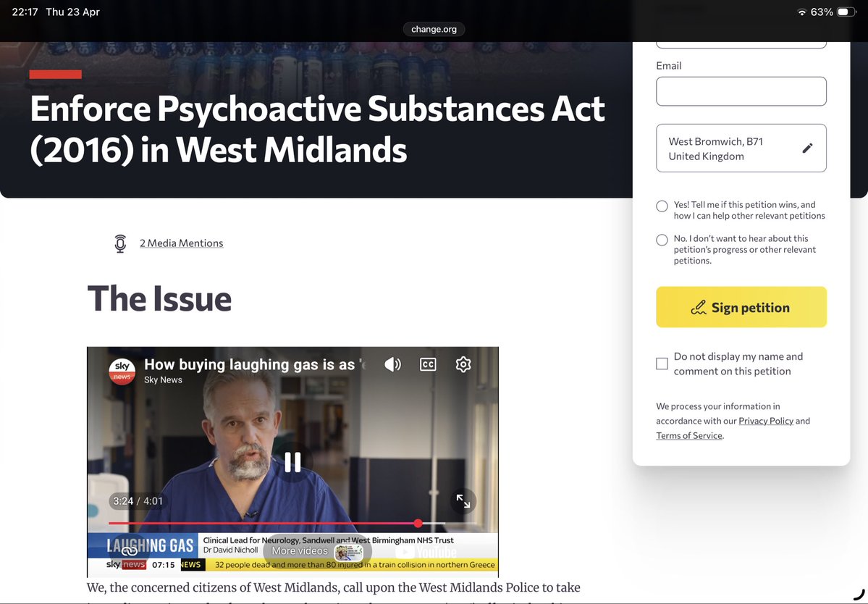Click the Sky News channel logo
Image resolution: width=868 pixels, height=604 pixels.
(122, 371)
